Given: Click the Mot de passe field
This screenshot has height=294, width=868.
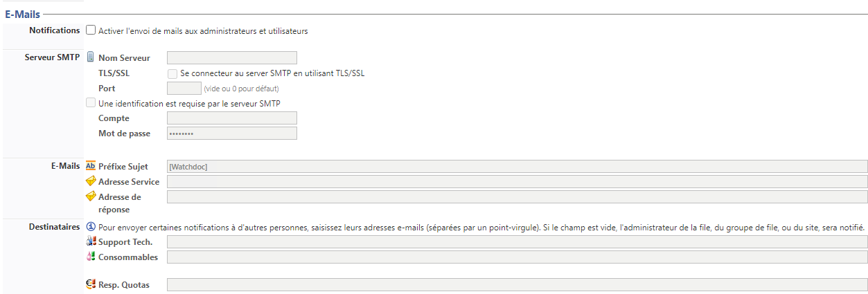Looking at the screenshot, I should tap(232, 133).
